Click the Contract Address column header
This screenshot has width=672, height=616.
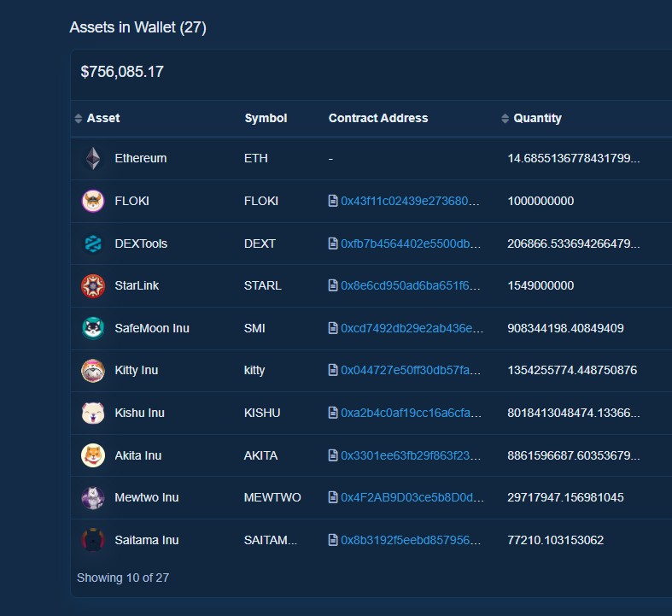[x=378, y=118]
